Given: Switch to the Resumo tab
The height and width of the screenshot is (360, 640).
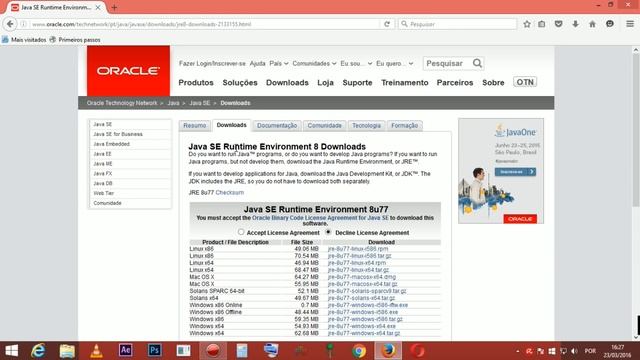Looking at the screenshot, I should coord(195,125).
